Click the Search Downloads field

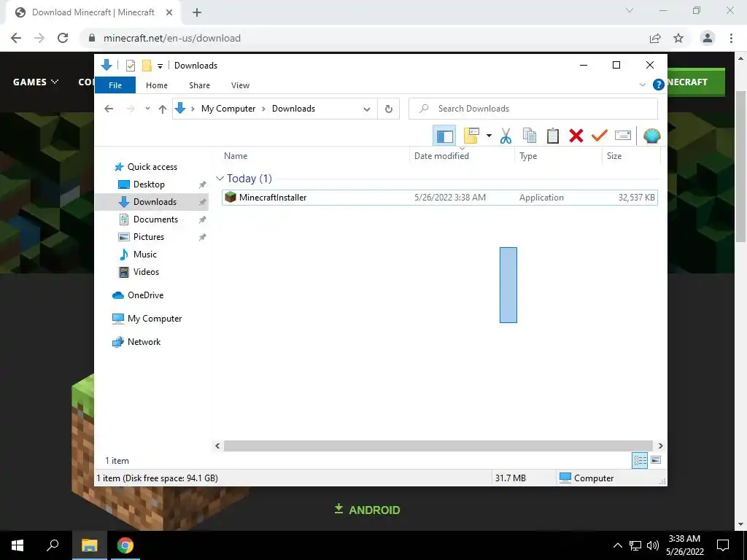(x=533, y=109)
